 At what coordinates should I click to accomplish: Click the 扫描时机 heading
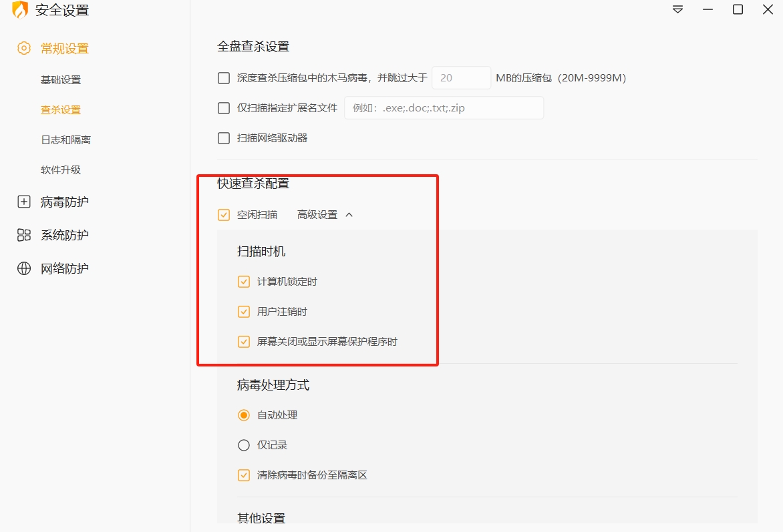(261, 251)
